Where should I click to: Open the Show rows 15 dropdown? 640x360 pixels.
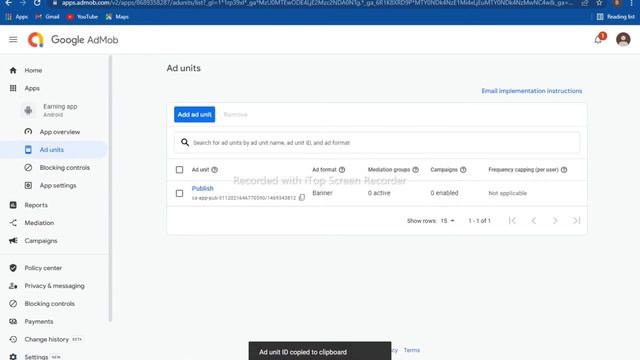click(447, 221)
